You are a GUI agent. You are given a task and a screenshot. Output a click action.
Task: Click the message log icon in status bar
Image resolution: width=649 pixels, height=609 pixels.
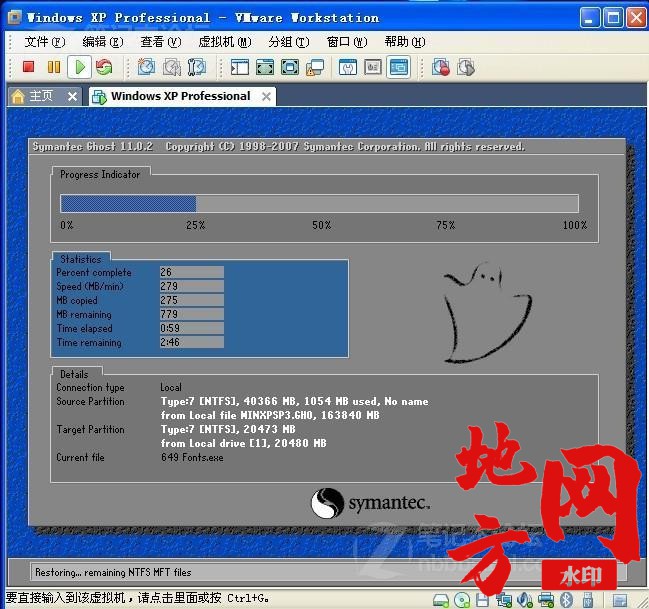620,600
